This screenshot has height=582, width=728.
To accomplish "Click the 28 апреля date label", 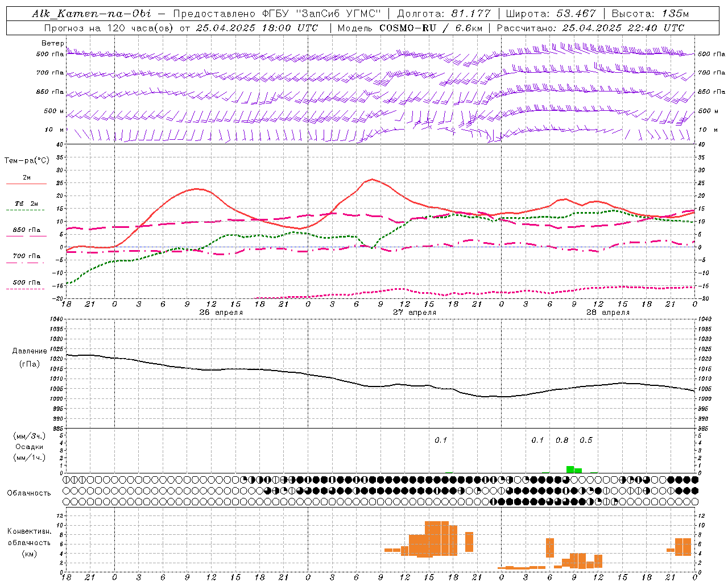I will click(607, 313).
